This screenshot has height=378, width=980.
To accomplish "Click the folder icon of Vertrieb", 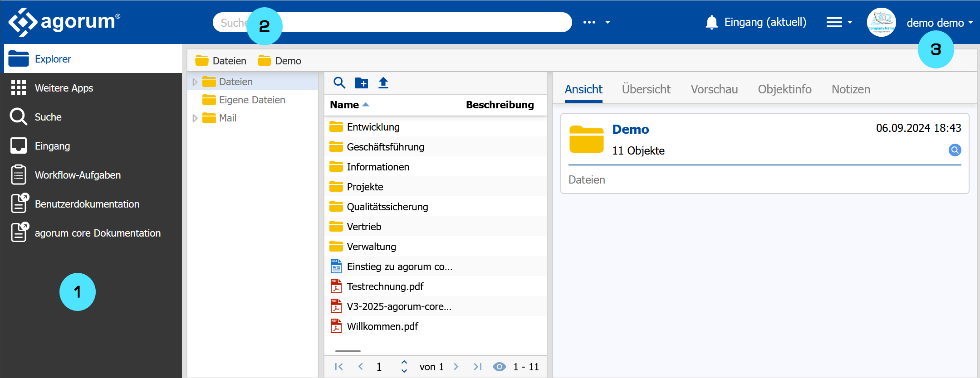I will tap(336, 226).
